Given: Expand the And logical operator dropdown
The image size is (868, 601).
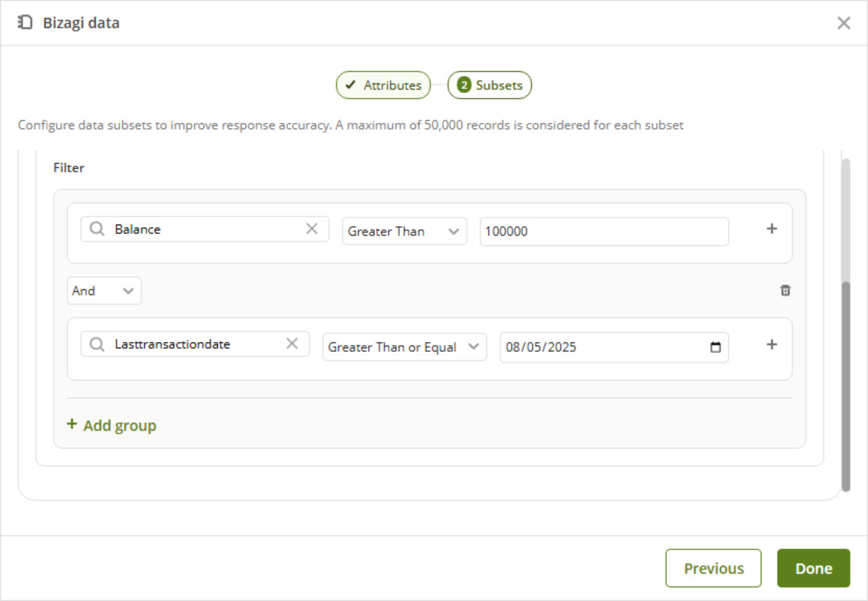Looking at the screenshot, I should pyautogui.click(x=104, y=291).
